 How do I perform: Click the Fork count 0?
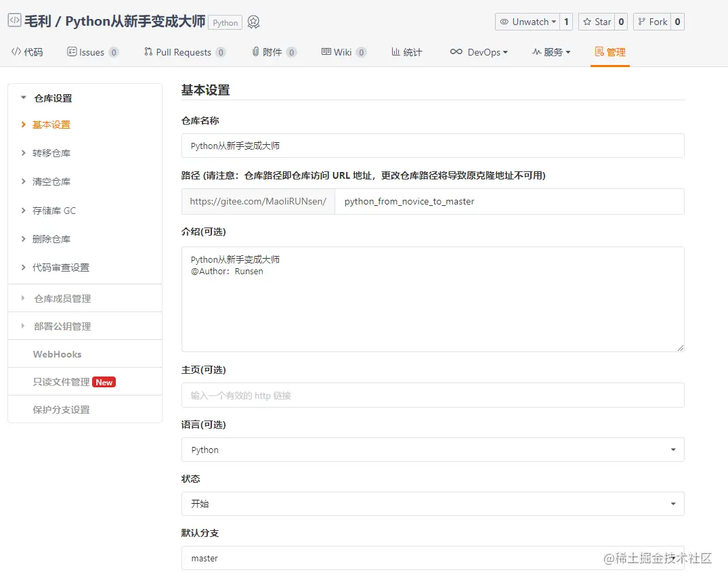tap(677, 22)
